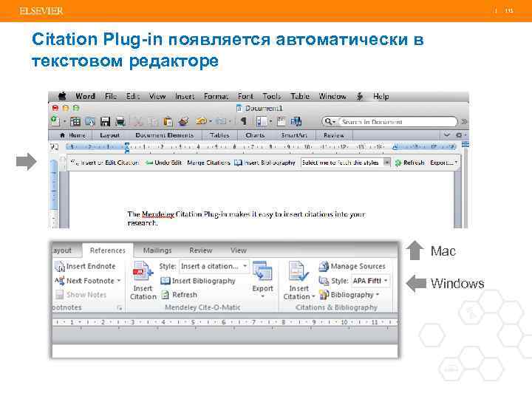
Task: Open the Apple menu
Action: coord(62,96)
